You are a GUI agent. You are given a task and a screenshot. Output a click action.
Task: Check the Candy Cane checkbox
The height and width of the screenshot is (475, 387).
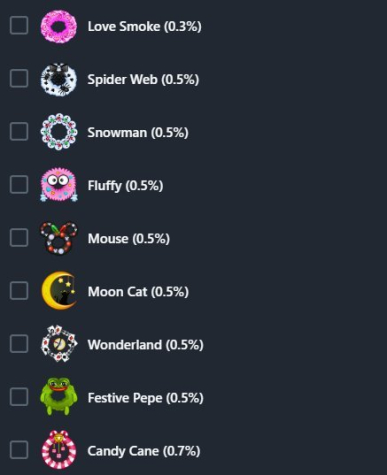coord(19,450)
